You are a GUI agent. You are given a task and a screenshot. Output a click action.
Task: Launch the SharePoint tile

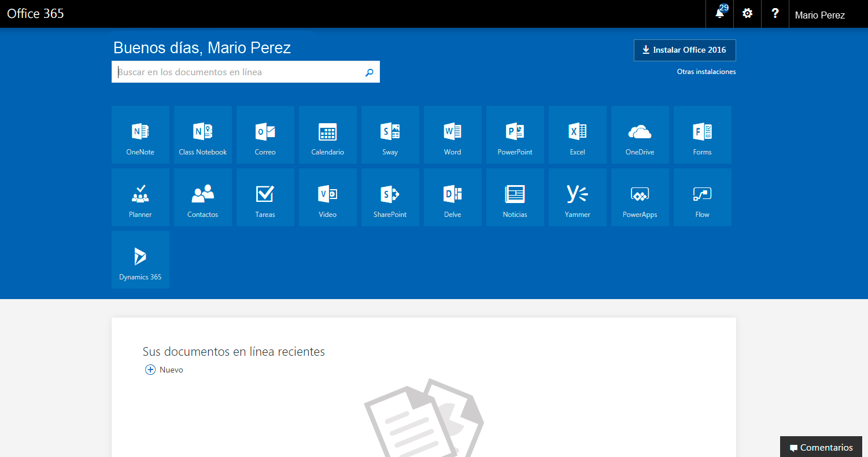coord(390,197)
